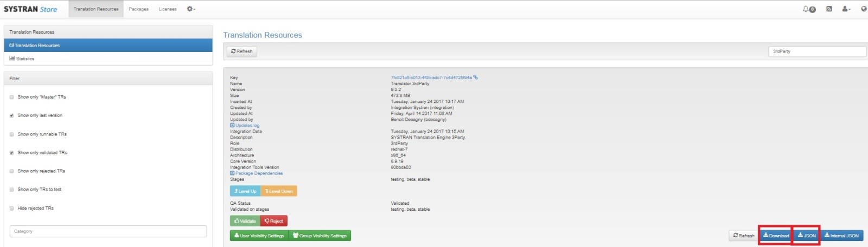
Task: Select Translation Resources in the sidebar
Action: (108, 45)
